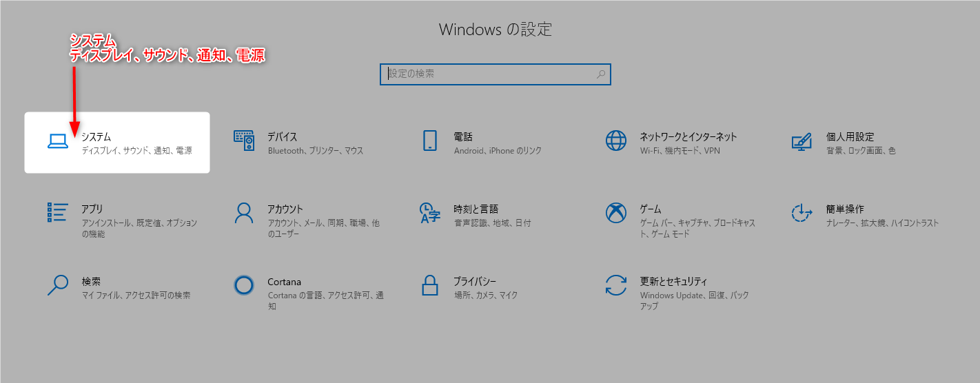Screen dimensions: 980x383
Task: Click the globe icon for ネットワークとインターネット
Action: tap(616, 141)
